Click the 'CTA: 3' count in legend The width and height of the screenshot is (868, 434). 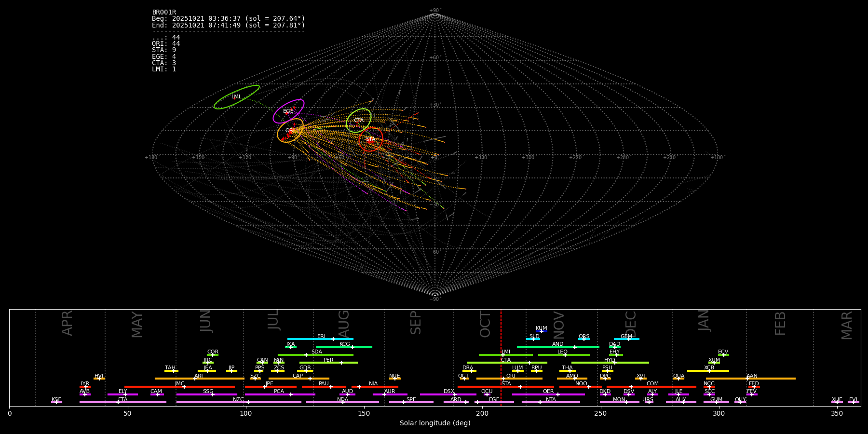[x=164, y=63]
